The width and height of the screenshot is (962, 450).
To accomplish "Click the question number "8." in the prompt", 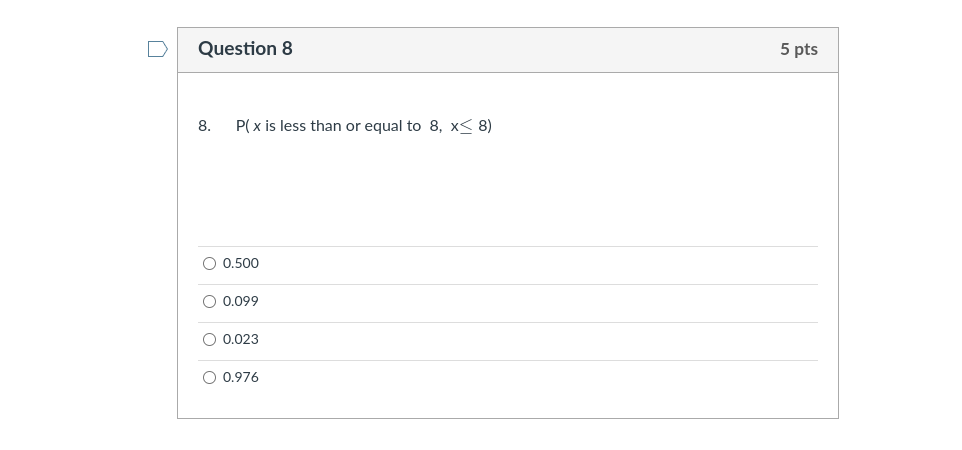I will click(204, 126).
